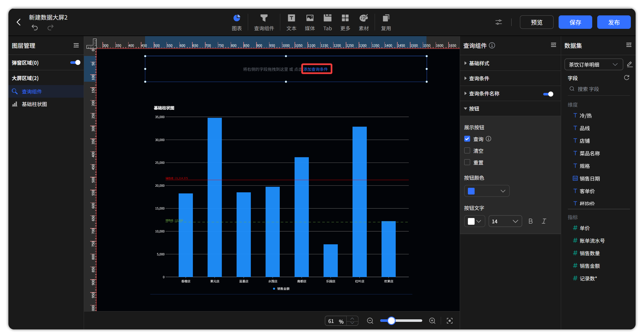Image resolution: width=644 pixels, height=335 pixels.
Task: Open the button text size dropdown
Action: 505,221
